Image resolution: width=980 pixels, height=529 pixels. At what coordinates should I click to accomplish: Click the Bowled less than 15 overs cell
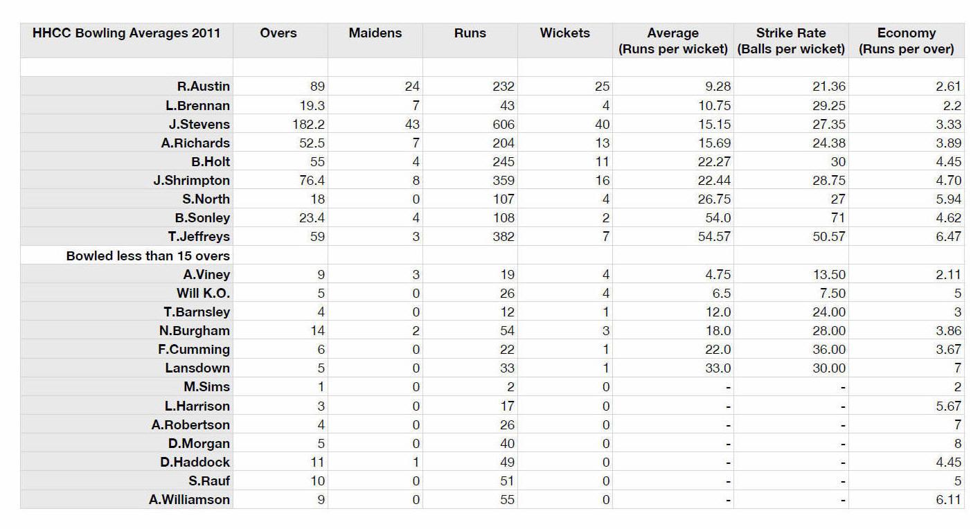pos(127,255)
